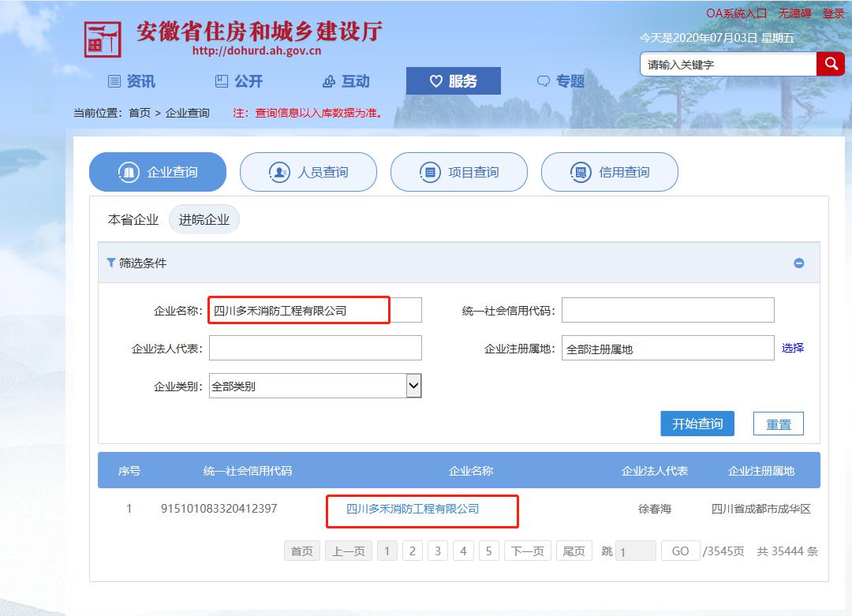Switch to the 人员查询 tab
Screen dimensions: 852x616
pos(308,172)
